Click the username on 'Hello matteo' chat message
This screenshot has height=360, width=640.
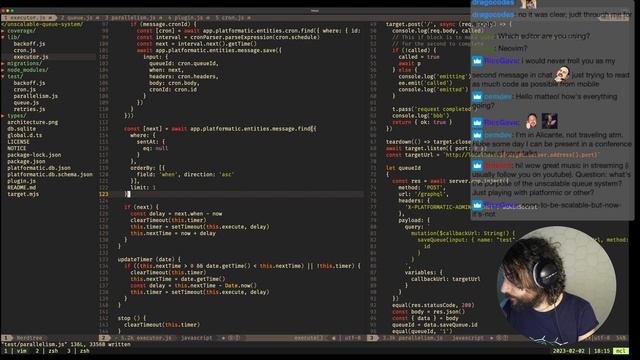coord(498,97)
